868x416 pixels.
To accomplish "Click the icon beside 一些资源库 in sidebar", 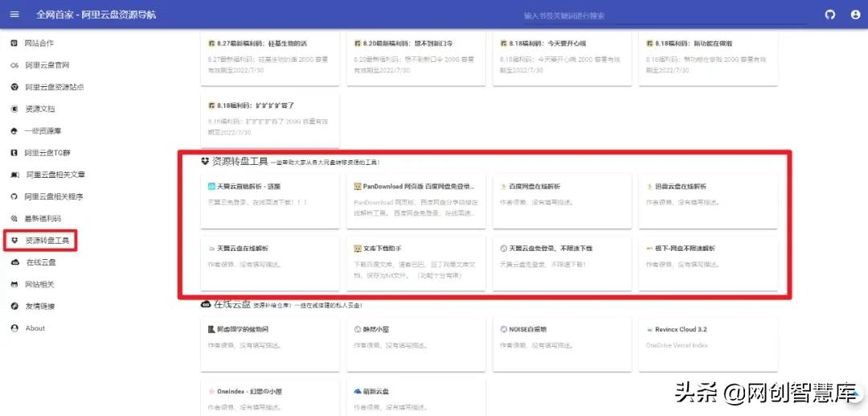I will [x=14, y=130].
